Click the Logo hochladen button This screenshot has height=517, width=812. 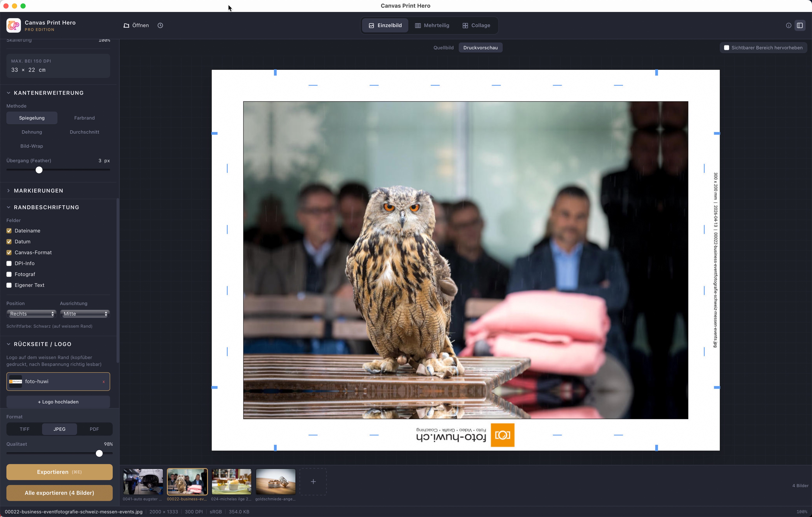coord(58,402)
